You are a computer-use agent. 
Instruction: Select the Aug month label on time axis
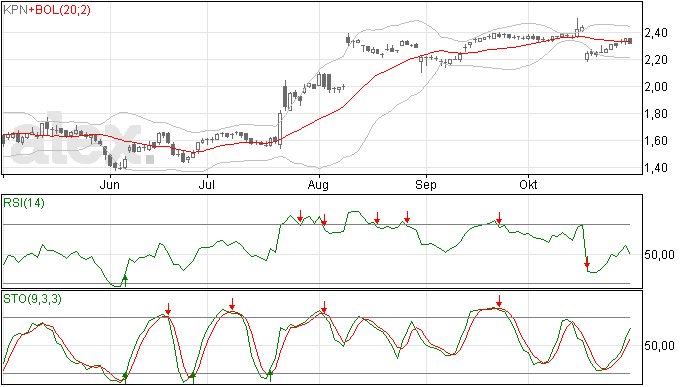coord(318,185)
